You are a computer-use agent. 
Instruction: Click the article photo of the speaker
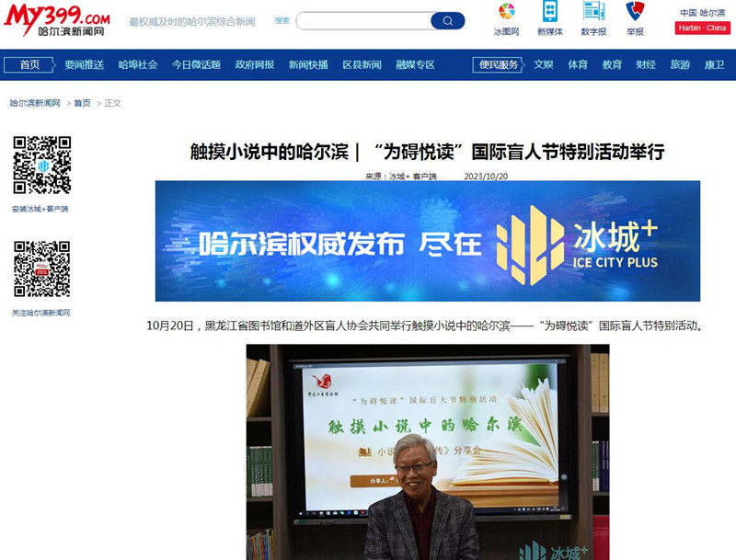tap(427, 451)
